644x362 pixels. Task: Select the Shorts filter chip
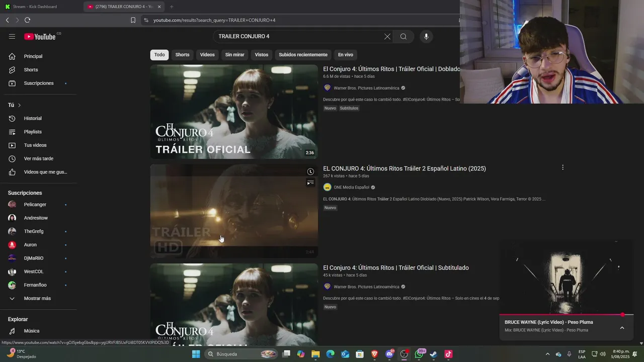point(182,55)
